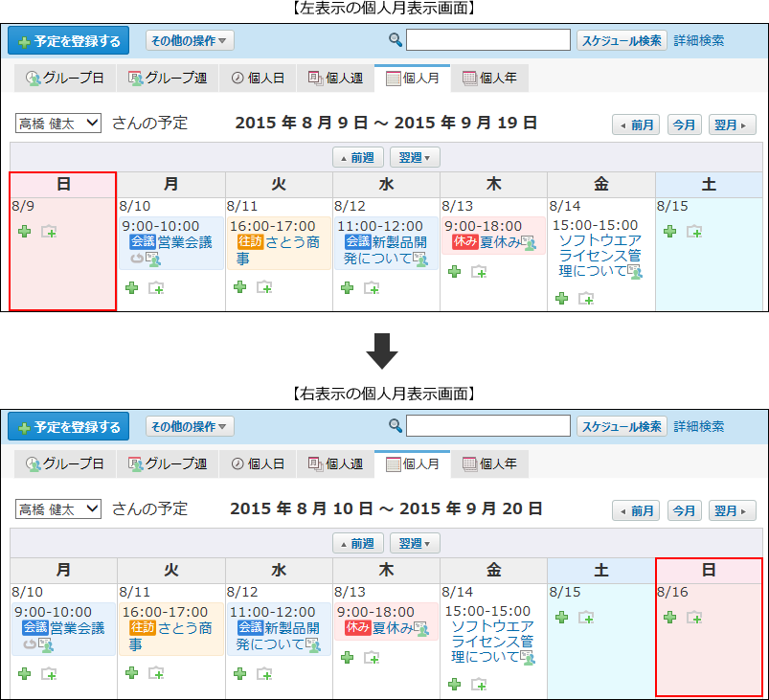Open 詳細検索 link in bottom screen
This screenshot has width=769, height=700.
point(698,426)
